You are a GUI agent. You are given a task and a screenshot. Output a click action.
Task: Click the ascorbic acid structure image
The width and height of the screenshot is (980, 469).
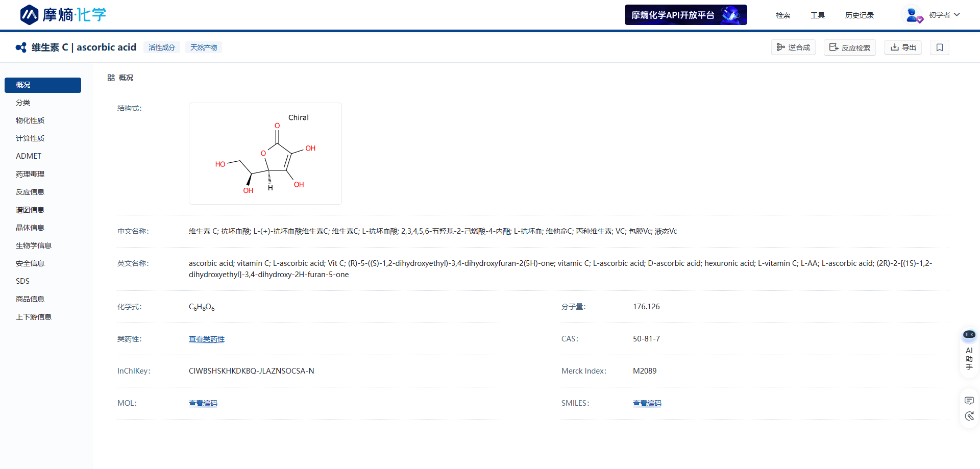click(265, 154)
